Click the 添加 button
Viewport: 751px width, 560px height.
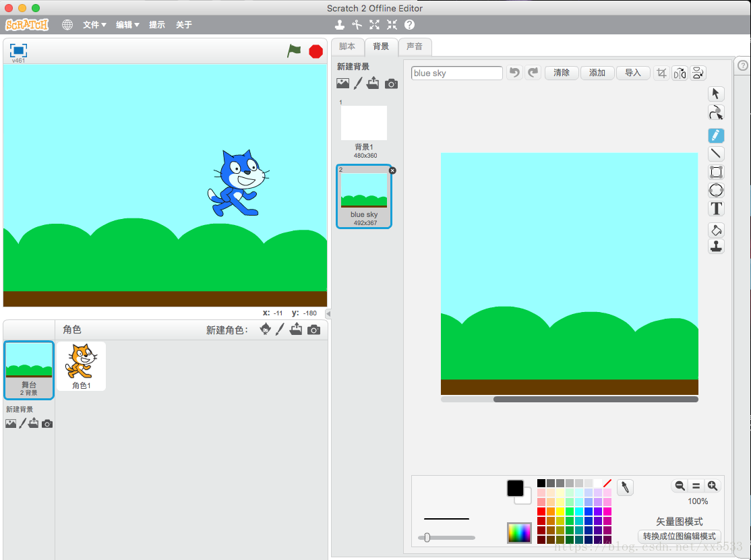click(597, 73)
